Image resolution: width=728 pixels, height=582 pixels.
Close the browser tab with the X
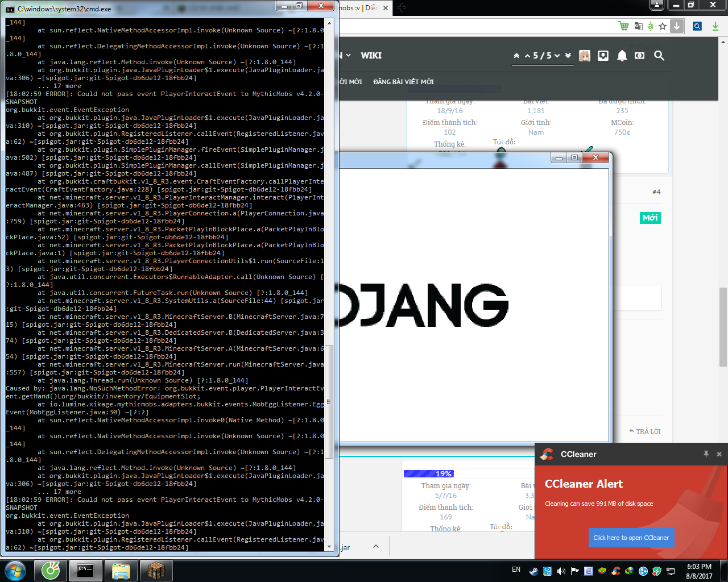click(386, 8)
